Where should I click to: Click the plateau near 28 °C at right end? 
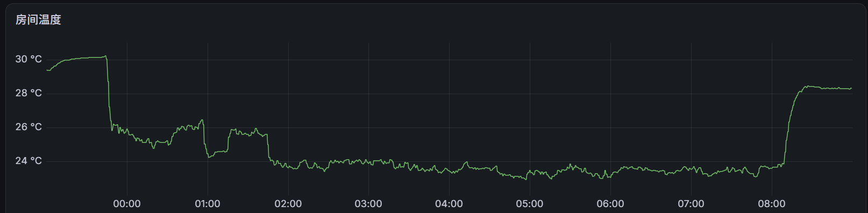tap(828, 88)
